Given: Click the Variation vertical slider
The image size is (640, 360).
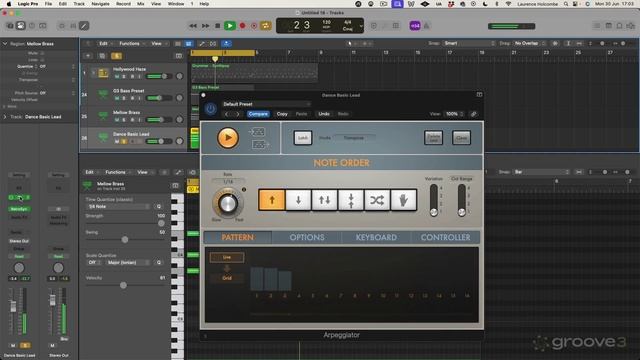Looking at the screenshot, I should (x=433, y=200).
